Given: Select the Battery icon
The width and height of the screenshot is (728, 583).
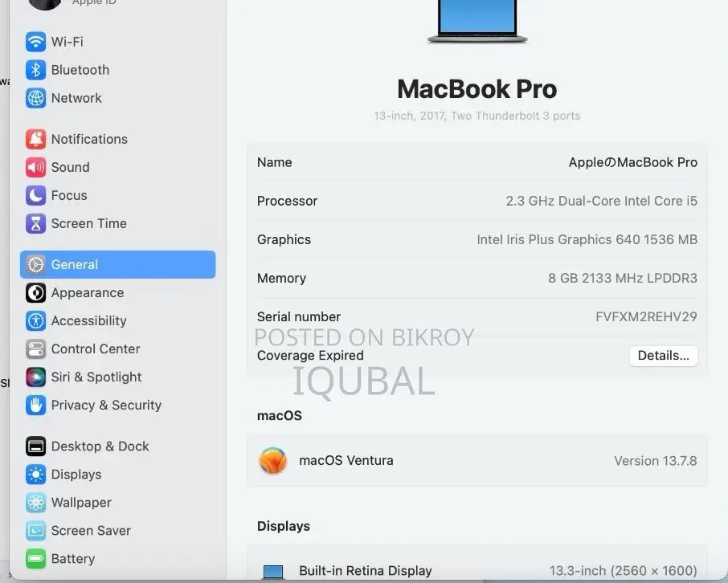Looking at the screenshot, I should [35, 559].
